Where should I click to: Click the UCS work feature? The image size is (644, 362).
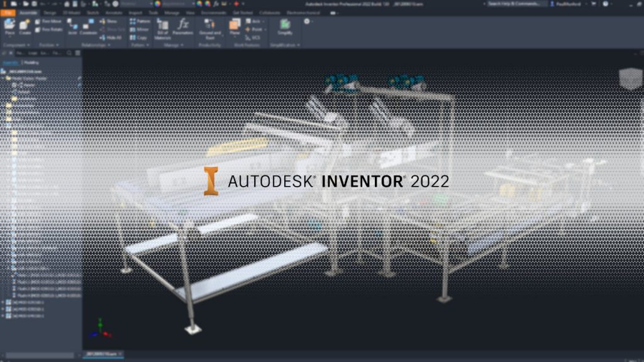(x=253, y=37)
